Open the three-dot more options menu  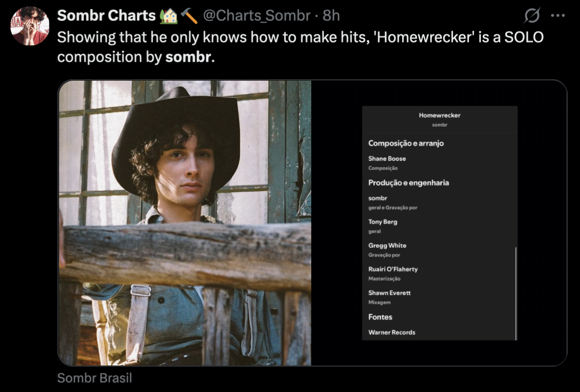[557, 16]
